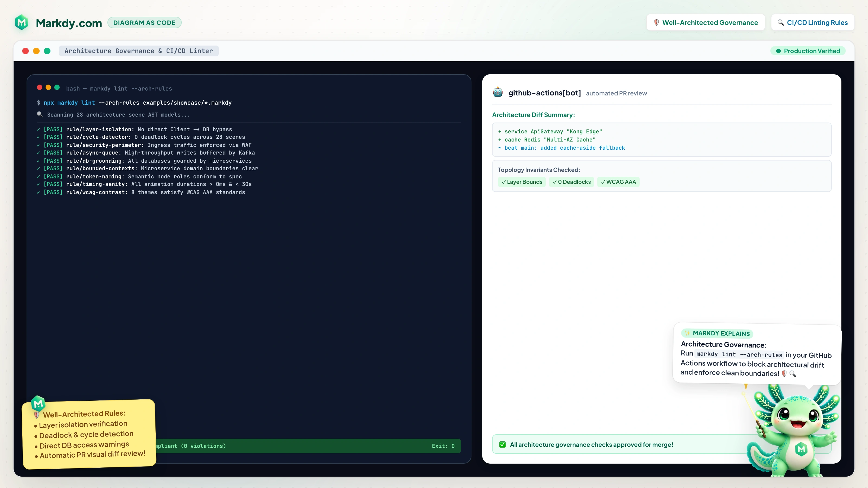Click the green dot in outer window title bar
This screenshot has height=488, width=868.
(x=47, y=51)
